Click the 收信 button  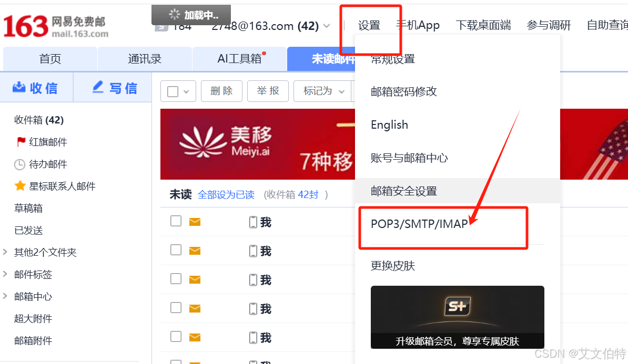(x=36, y=88)
